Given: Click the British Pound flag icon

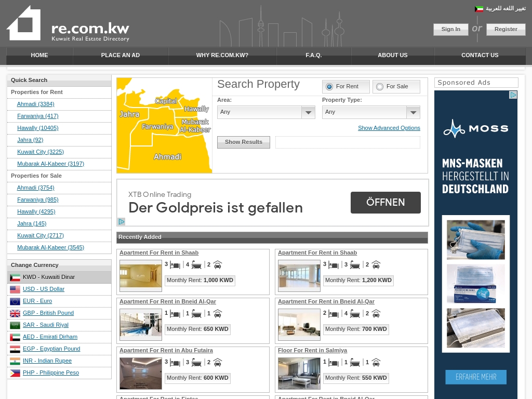Looking at the screenshot, I should tap(15, 313).
